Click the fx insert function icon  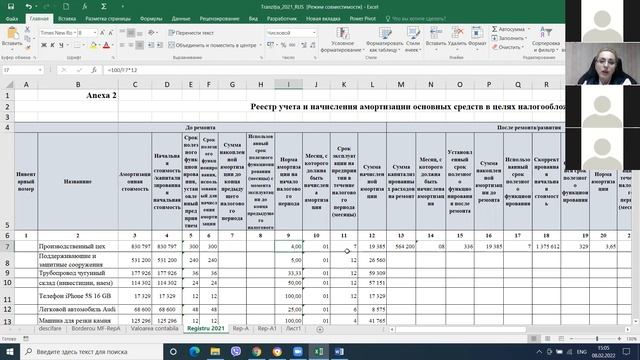point(93,70)
